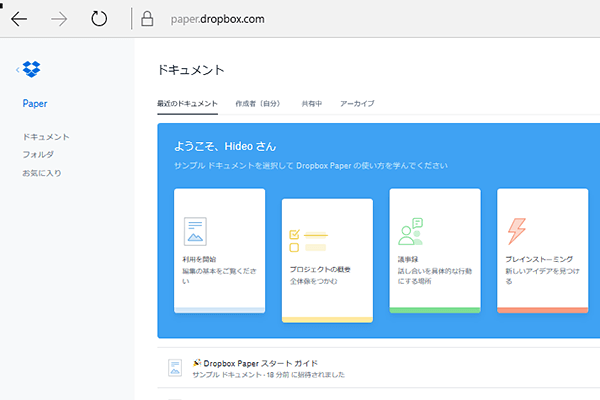Screen dimensions: 600x400
Task: Click the paper.dropbox.com address bar
Action: pyautogui.click(x=217, y=19)
